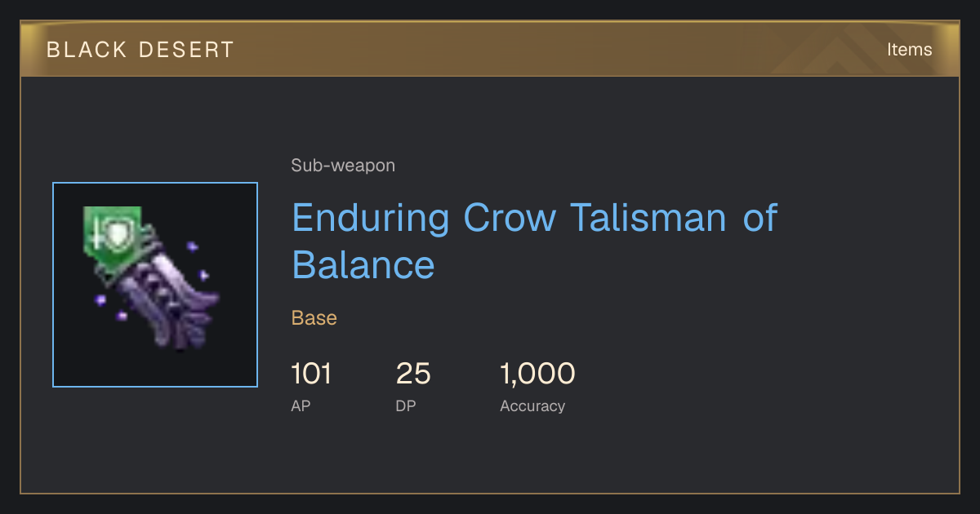The width and height of the screenshot is (980, 514).
Task: Click the BLACK DESERT header title
Action: [x=140, y=50]
